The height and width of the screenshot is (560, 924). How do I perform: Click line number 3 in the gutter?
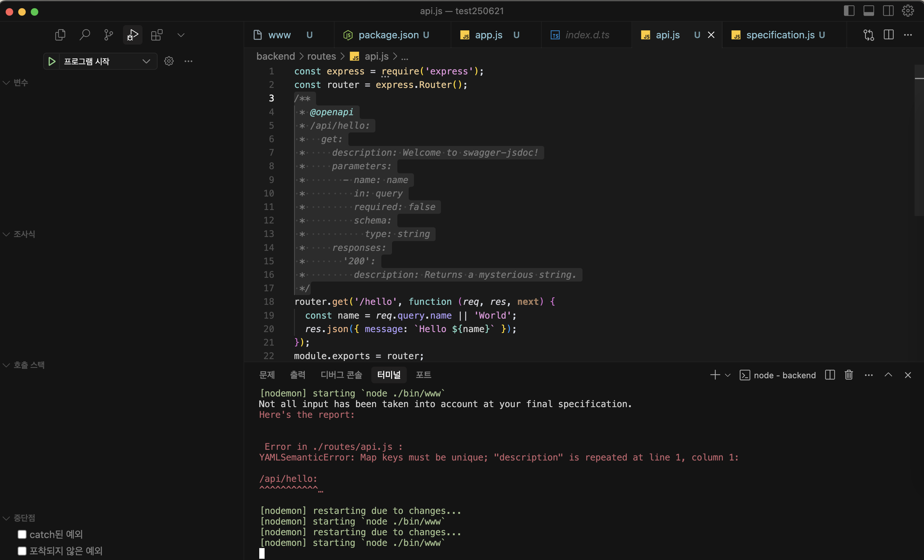click(x=271, y=98)
